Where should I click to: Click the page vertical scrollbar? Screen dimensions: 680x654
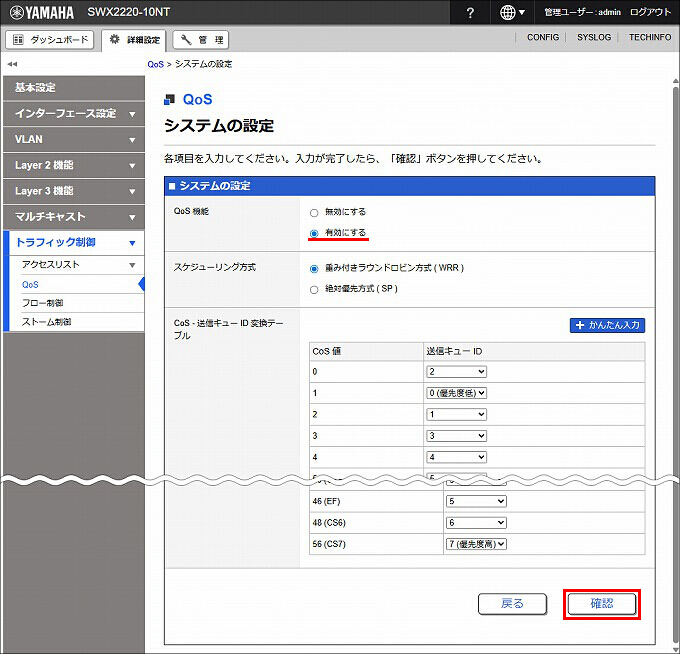point(676,364)
